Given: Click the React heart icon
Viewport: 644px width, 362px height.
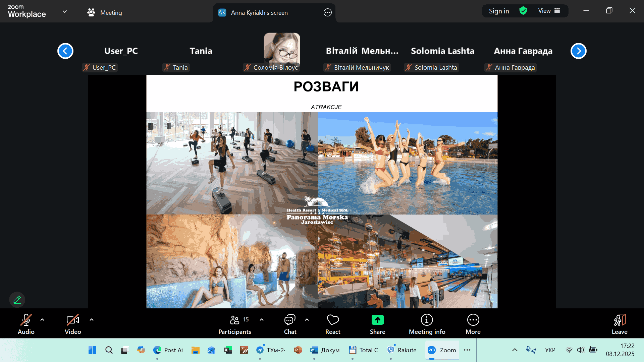Looking at the screenshot, I should [x=333, y=320].
